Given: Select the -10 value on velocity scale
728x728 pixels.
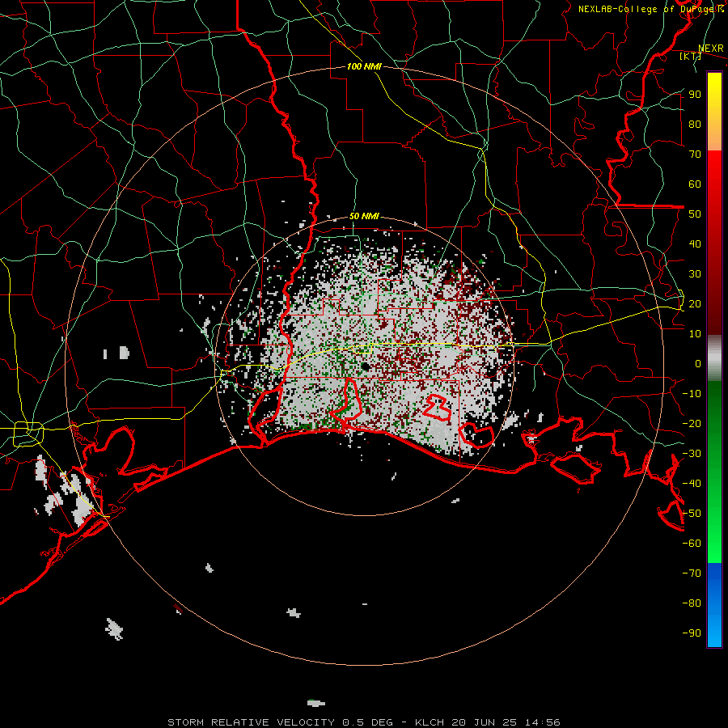Looking at the screenshot, I should pyautogui.click(x=692, y=394).
